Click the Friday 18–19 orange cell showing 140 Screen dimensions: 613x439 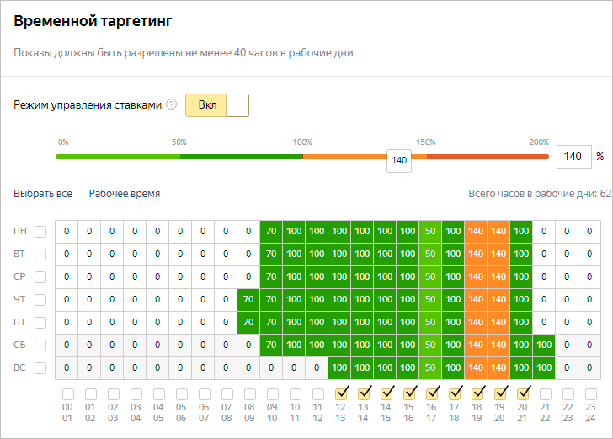[475, 322]
